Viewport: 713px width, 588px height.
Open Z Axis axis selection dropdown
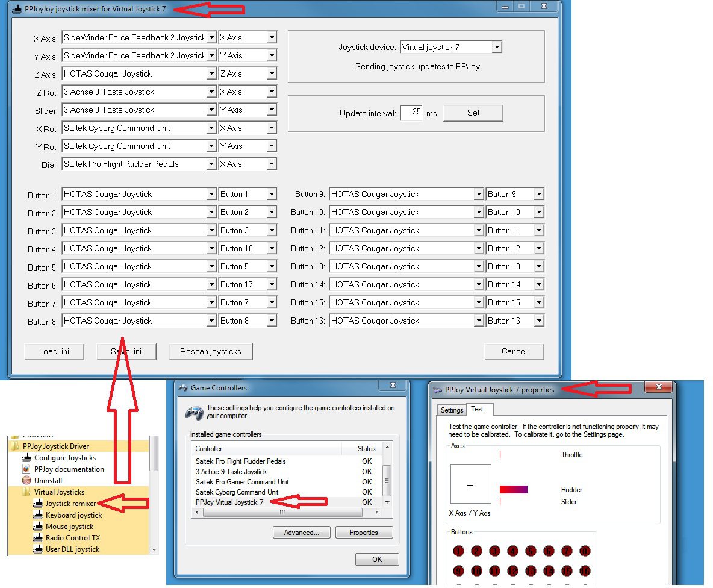click(272, 73)
